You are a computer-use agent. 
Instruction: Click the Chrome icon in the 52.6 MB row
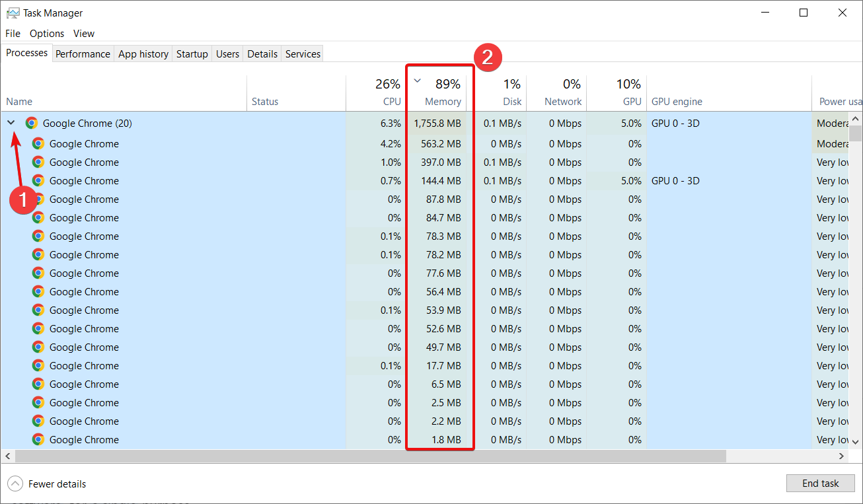point(38,329)
